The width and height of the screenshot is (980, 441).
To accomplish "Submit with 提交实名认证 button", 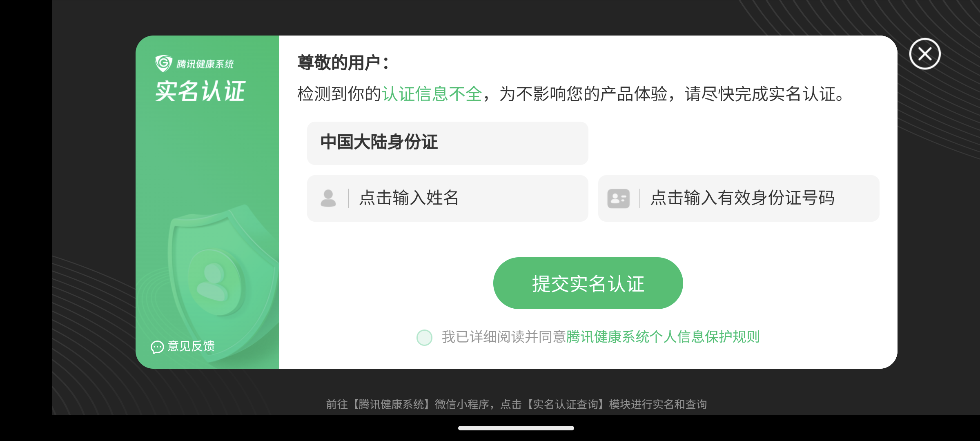I will click(588, 283).
